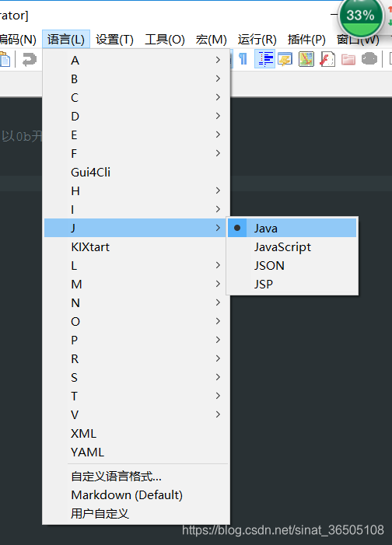Screen dimensions: 392x545
Task: Expand the H language submenu
Action: pyautogui.click(x=136, y=190)
